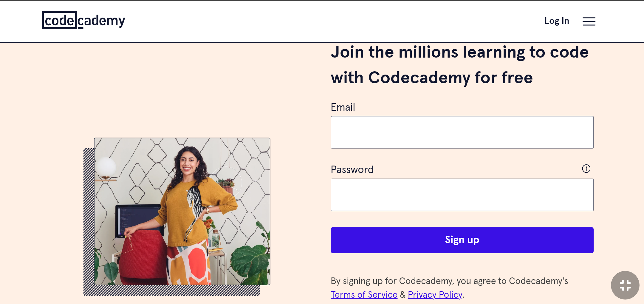Open the Privacy Policy page
This screenshot has width=644, height=304.
(x=434, y=294)
